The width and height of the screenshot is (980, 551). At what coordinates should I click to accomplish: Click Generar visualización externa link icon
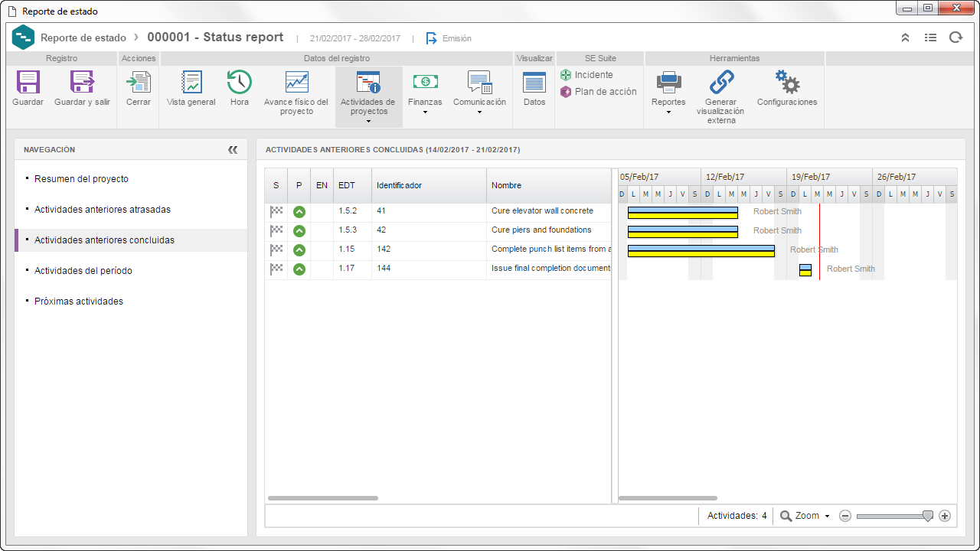tap(721, 82)
